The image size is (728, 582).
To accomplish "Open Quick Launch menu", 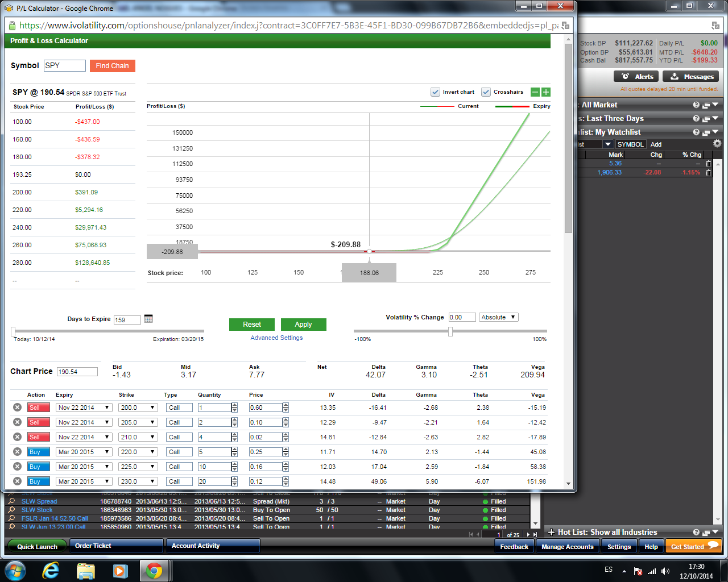I will [x=37, y=547].
